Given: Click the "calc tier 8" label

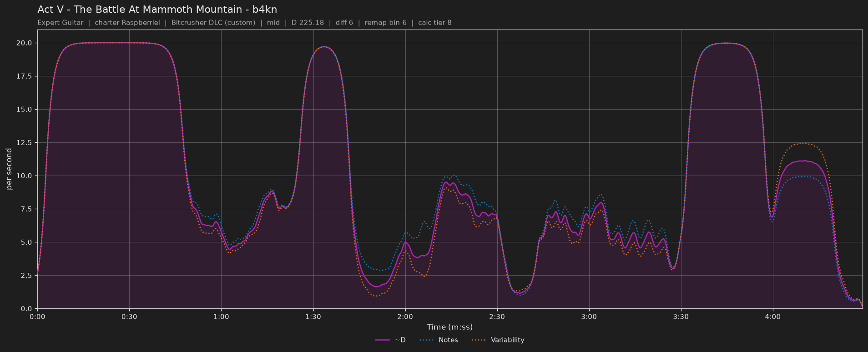Looking at the screenshot, I should click(x=434, y=23).
